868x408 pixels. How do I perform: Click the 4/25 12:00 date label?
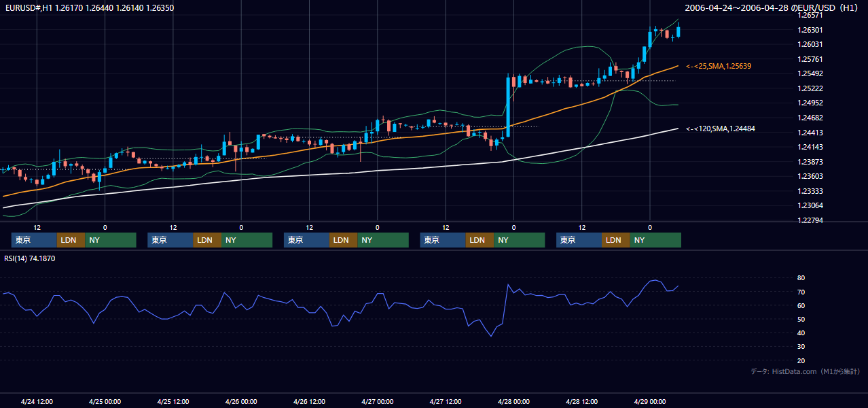[173, 401]
